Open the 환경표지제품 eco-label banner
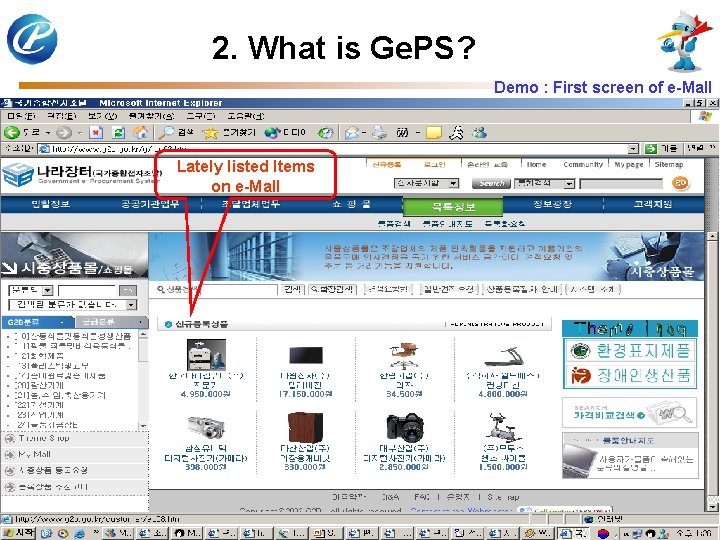 (x=630, y=351)
